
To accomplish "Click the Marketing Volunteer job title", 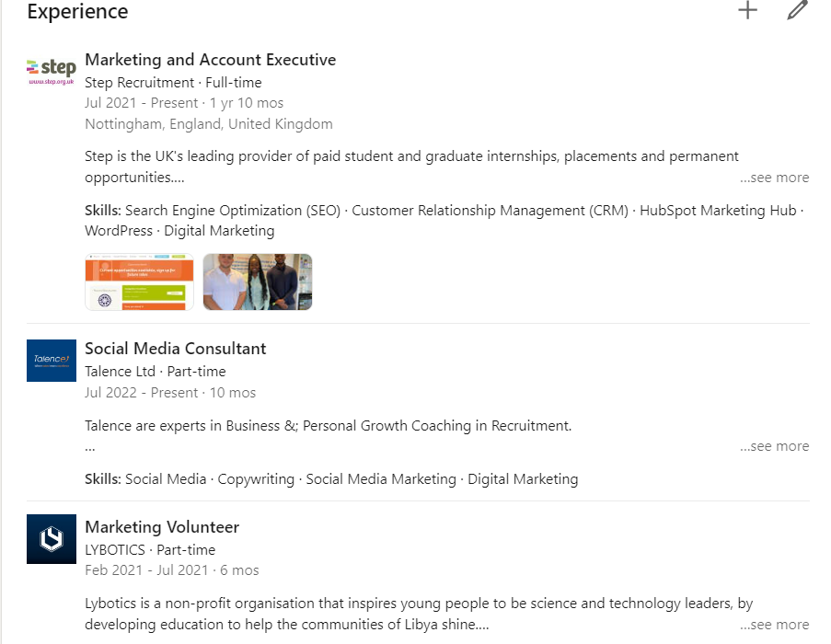I will pos(162,527).
